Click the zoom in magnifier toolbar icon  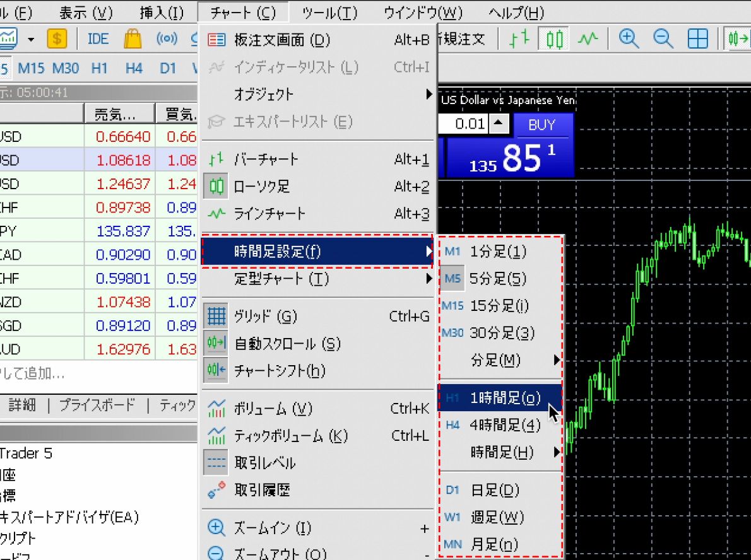pyautogui.click(x=628, y=39)
